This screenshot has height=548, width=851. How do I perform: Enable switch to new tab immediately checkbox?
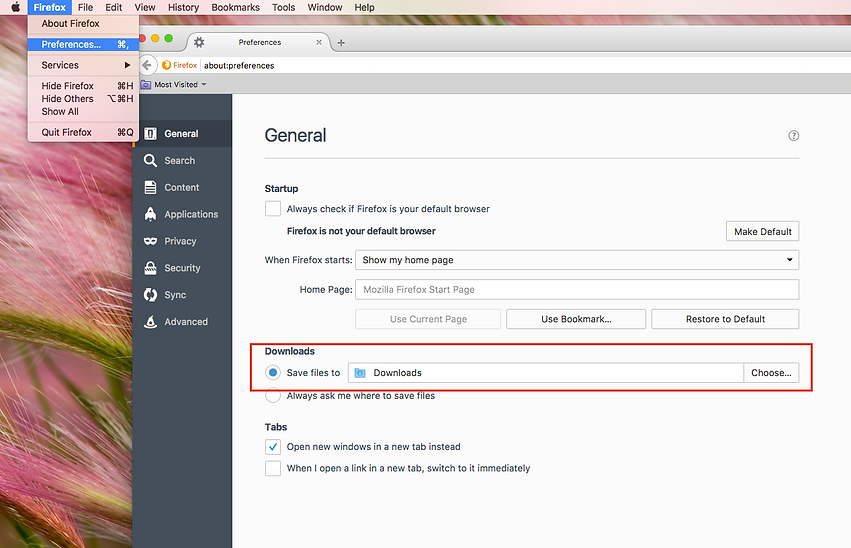click(272, 468)
